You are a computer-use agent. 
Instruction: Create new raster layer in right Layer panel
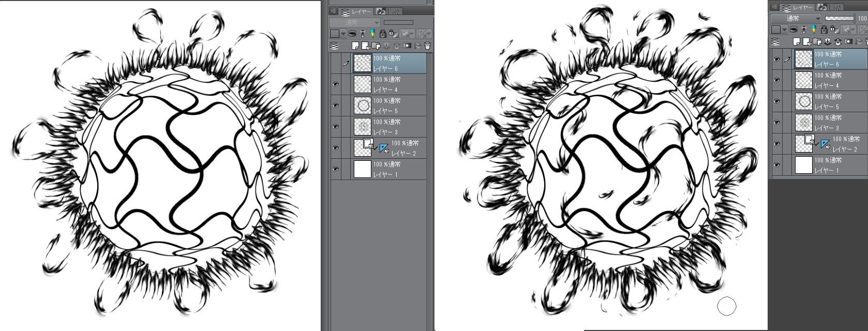(797, 41)
